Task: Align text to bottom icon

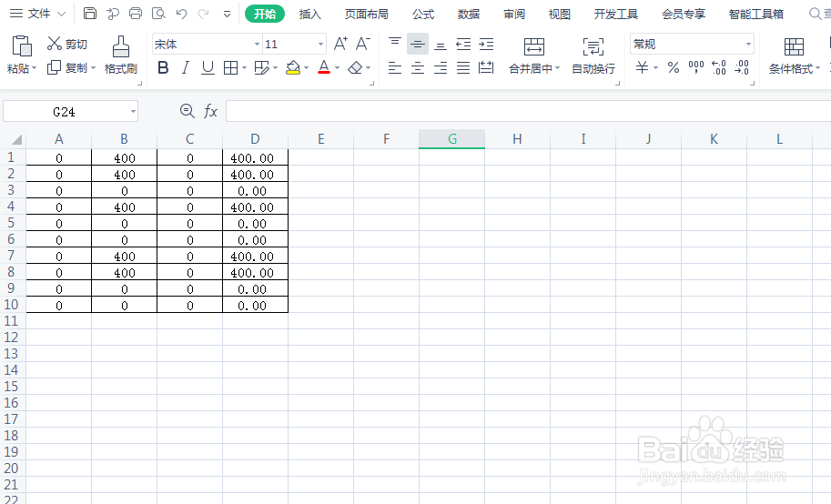Action: 441,44
